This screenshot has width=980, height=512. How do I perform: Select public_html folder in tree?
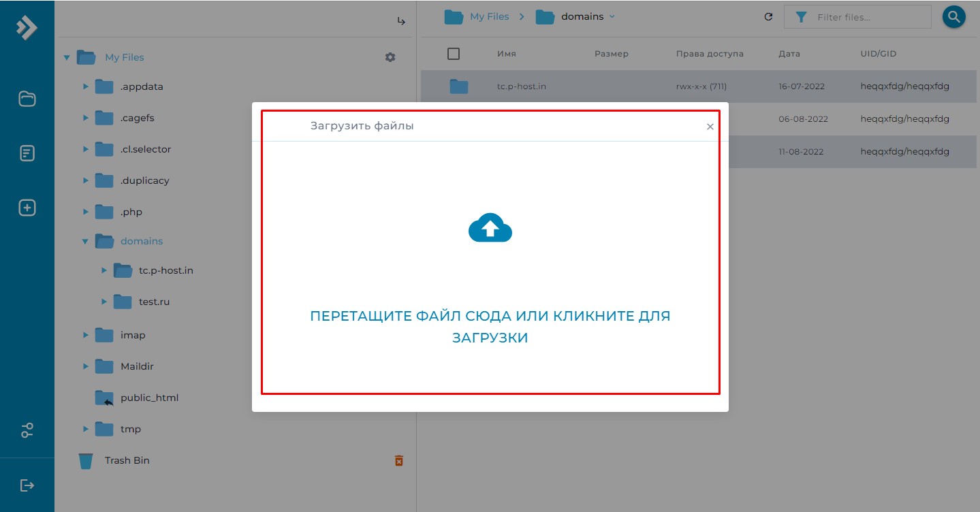[149, 398]
